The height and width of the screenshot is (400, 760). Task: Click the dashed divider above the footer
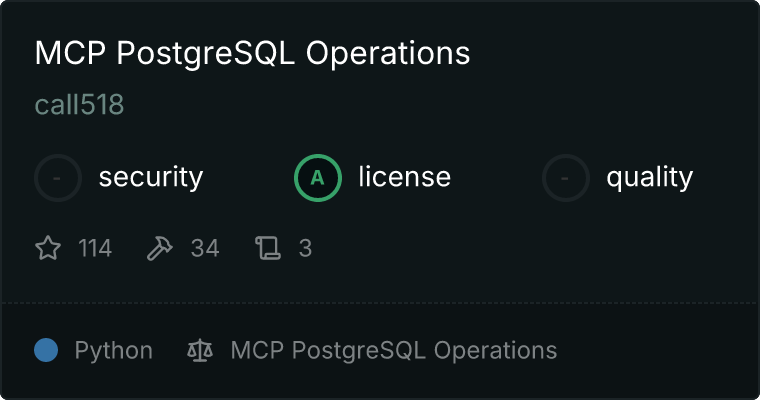380,303
